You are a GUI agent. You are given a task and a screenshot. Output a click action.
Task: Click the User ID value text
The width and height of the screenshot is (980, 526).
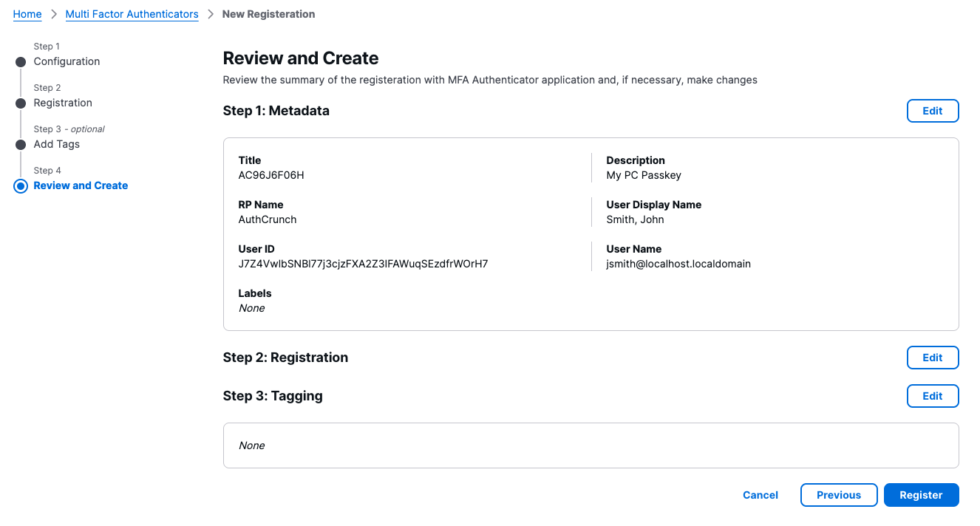click(x=363, y=264)
